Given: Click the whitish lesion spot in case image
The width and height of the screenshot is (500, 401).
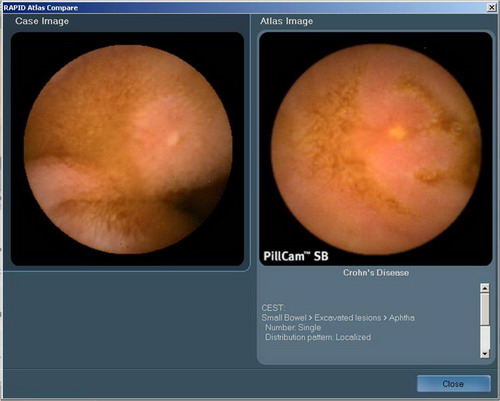Looking at the screenshot, I should coord(173,139).
